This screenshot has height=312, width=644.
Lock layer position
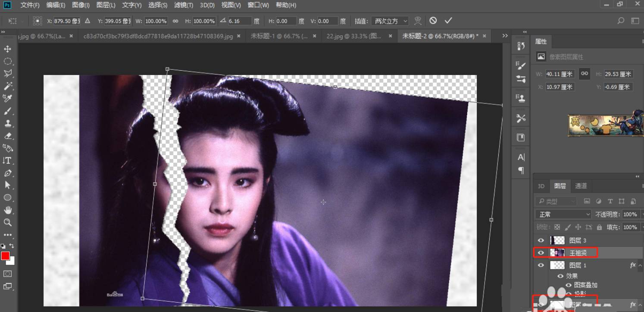pos(578,227)
